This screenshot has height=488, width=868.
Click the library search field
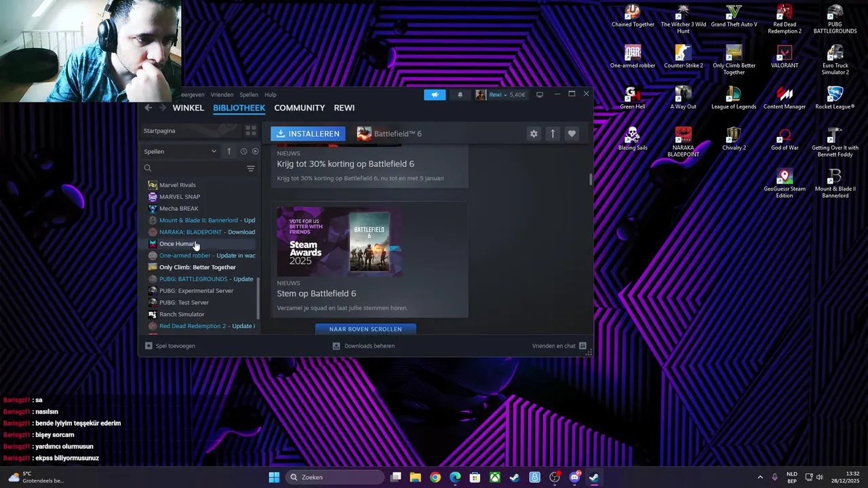pos(193,168)
